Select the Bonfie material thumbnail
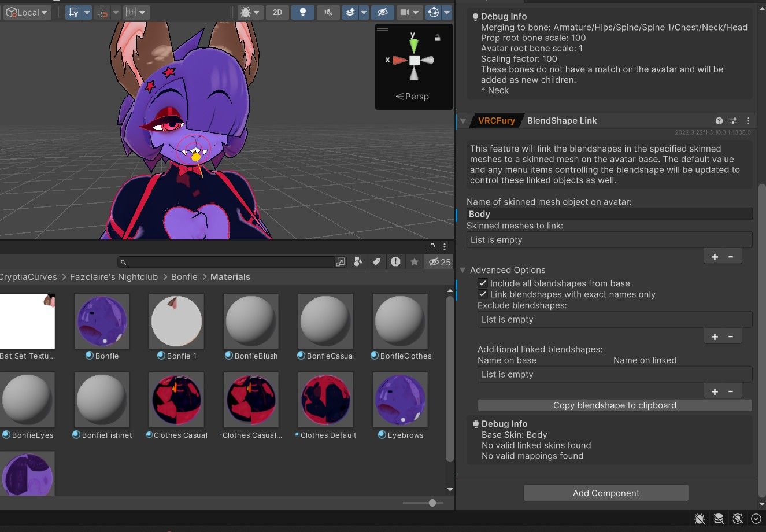Viewport: 766px width, 532px height. pyautogui.click(x=102, y=321)
